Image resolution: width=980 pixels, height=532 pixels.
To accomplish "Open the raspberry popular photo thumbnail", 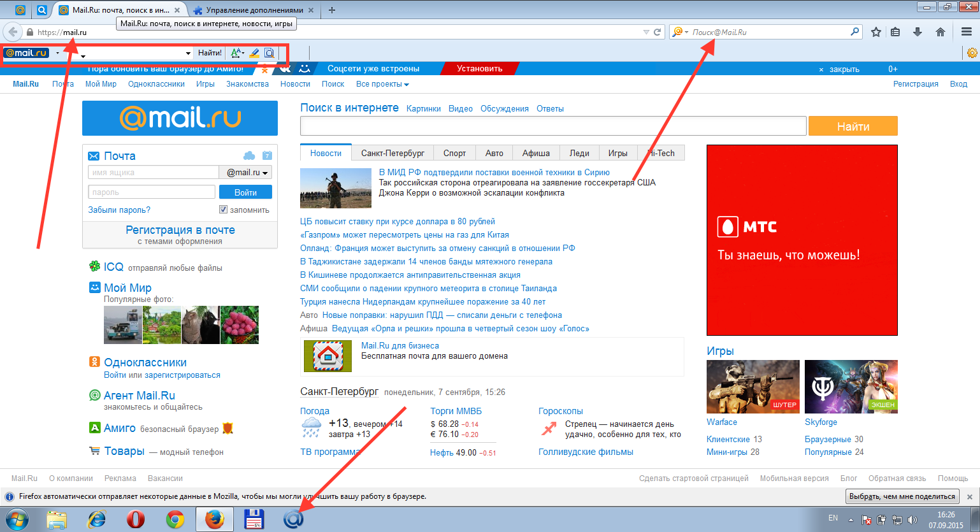I will coord(240,325).
